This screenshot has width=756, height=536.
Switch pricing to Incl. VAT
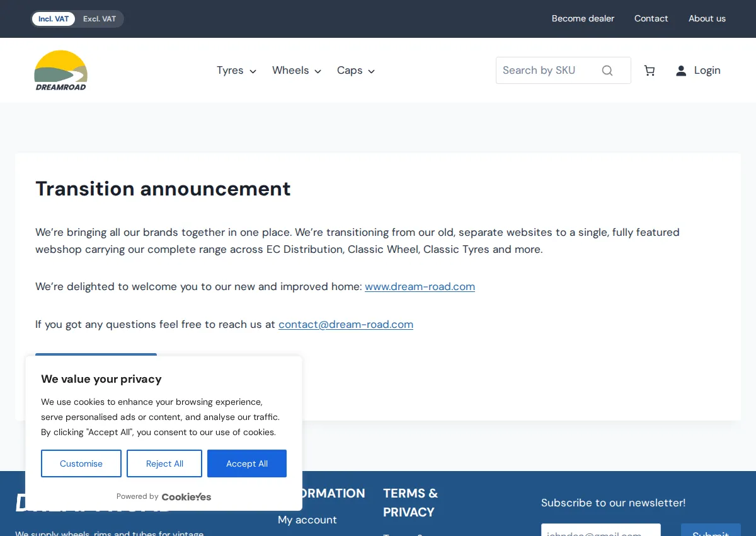54,19
